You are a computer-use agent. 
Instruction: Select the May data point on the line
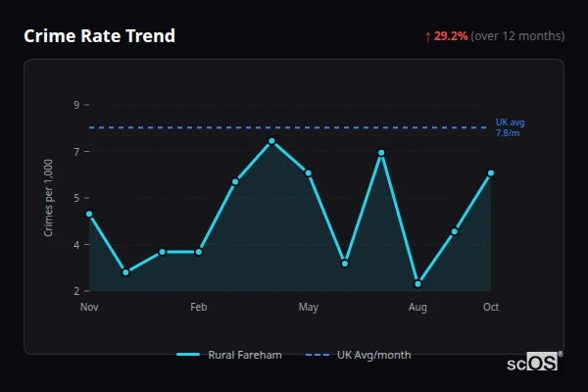[x=309, y=172]
